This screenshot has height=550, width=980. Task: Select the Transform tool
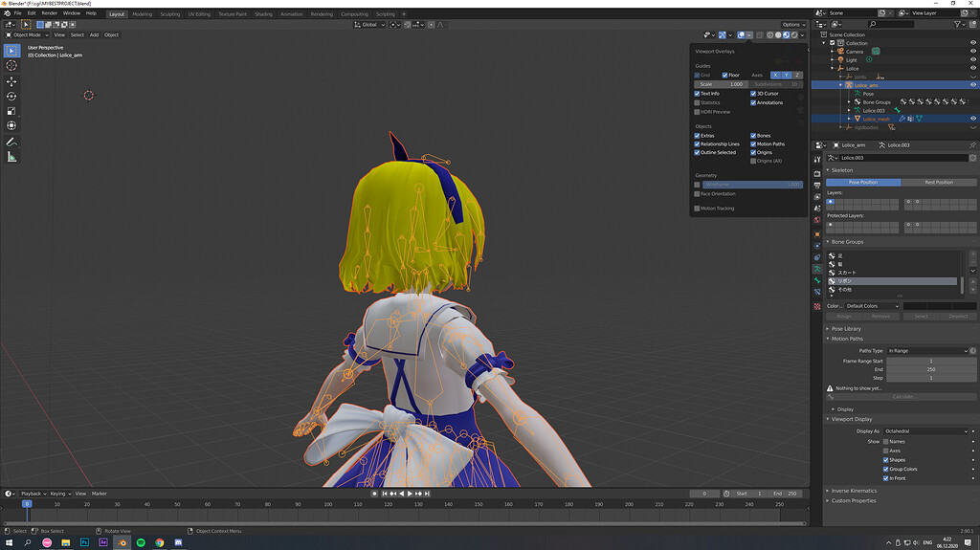[x=11, y=125]
